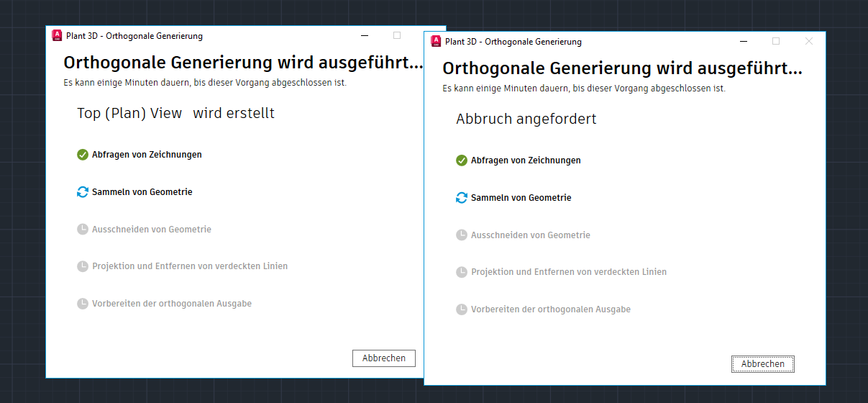Click the Plant 3D logo in the "Abbruch angefordert" dialog title bar
The image size is (868, 403).
pos(436,41)
